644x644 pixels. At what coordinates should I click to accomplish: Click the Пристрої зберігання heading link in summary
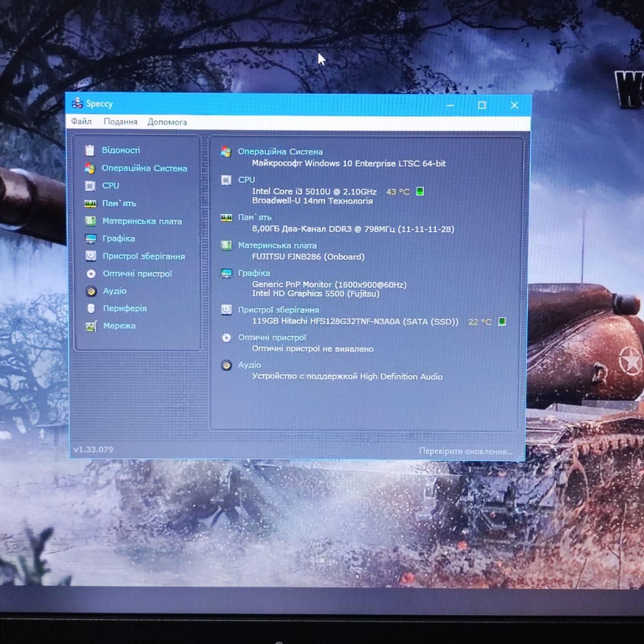coord(279,310)
